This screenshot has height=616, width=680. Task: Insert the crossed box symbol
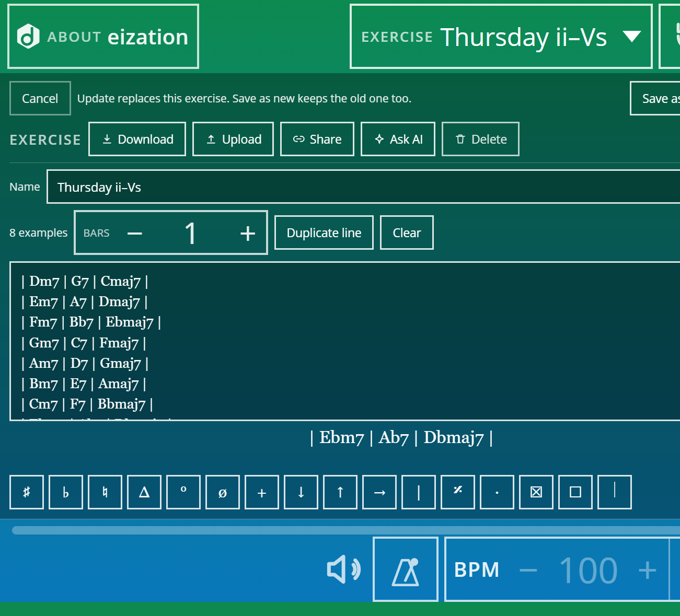pyautogui.click(x=536, y=492)
